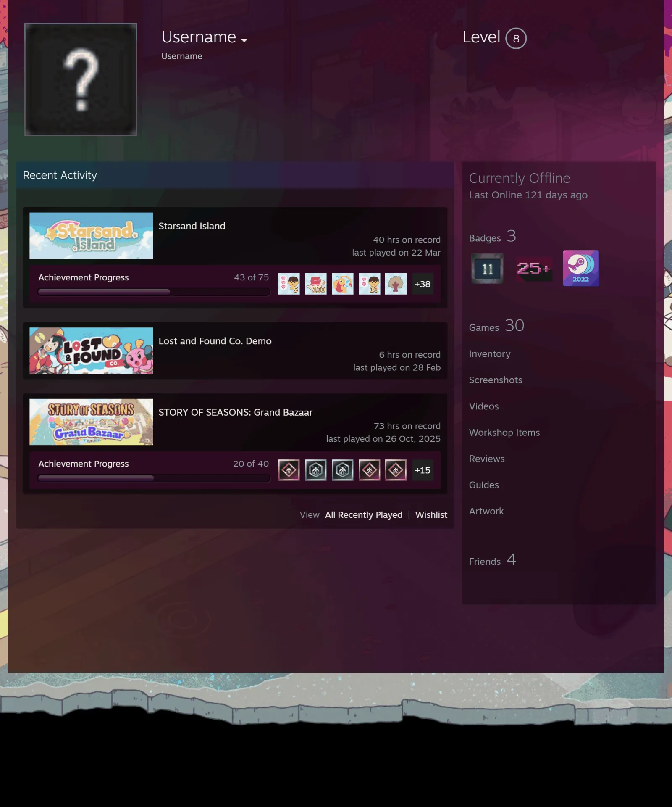The width and height of the screenshot is (672, 807).
Task: Open the Lost and Found Co. Demo title
Action: pos(215,341)
